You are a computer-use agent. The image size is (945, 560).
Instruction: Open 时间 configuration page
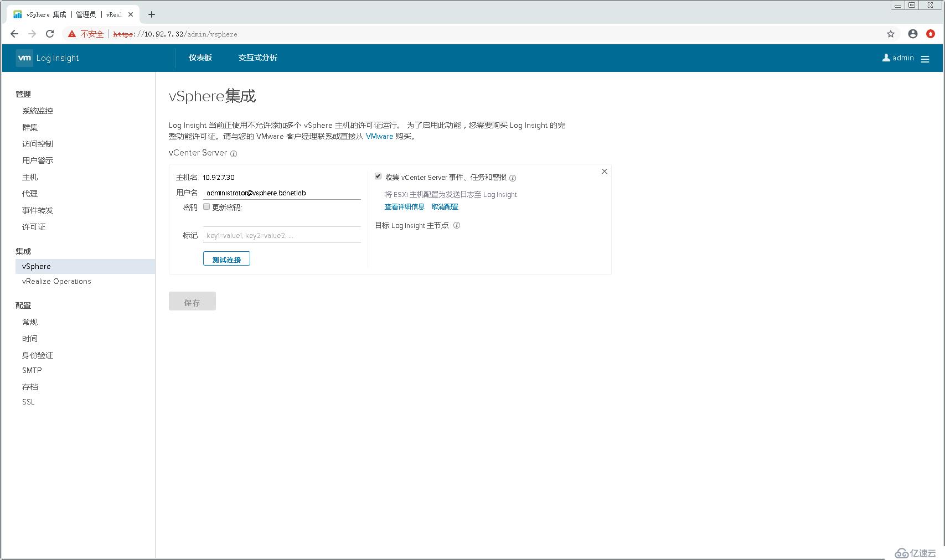click(x=30, y=339)
